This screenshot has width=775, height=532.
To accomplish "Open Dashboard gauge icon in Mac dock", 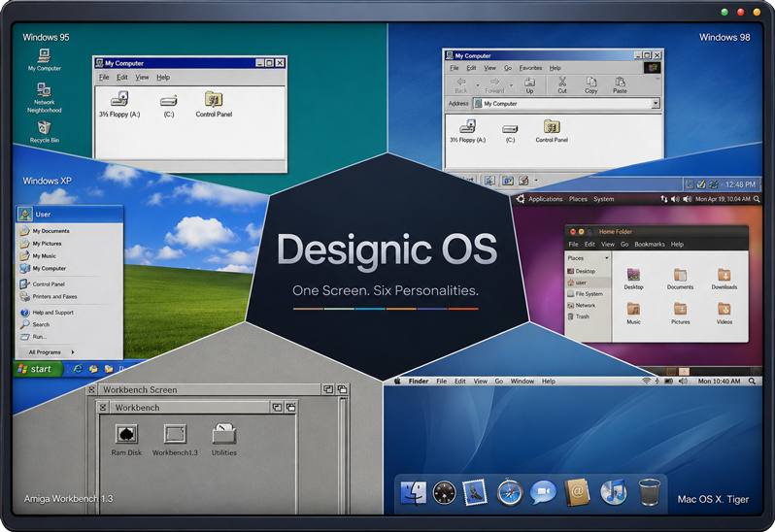I will coord(444,492).
